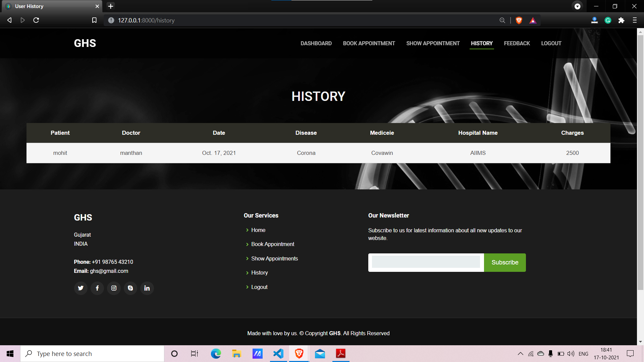644x362 pixels.
Task: Click the Brave Shields lion icon
Action: pyautogui.click(x=519, y=20)
